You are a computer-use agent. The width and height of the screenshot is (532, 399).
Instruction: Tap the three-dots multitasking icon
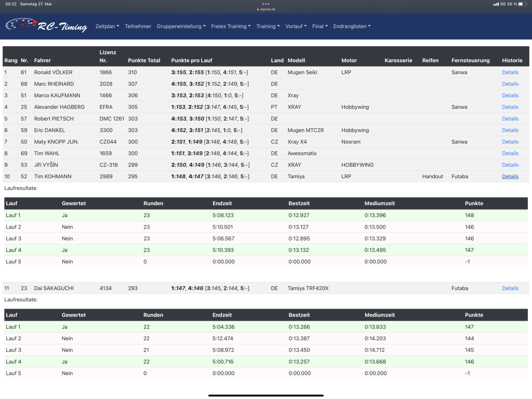(x=266, y=4)
